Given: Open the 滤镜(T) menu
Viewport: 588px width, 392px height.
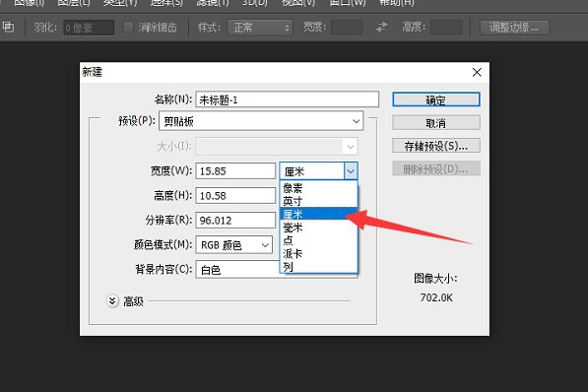Looking at the screenshot, I should coord(213,3).
